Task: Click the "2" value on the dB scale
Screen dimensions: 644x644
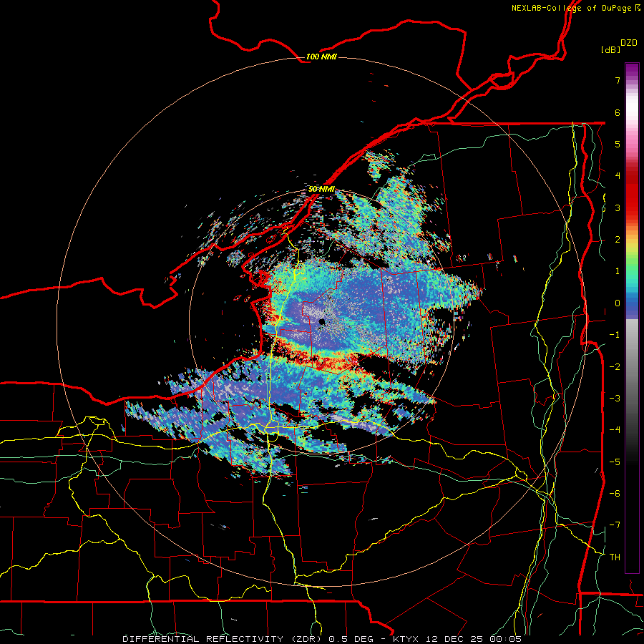Action: click(617, 240)
